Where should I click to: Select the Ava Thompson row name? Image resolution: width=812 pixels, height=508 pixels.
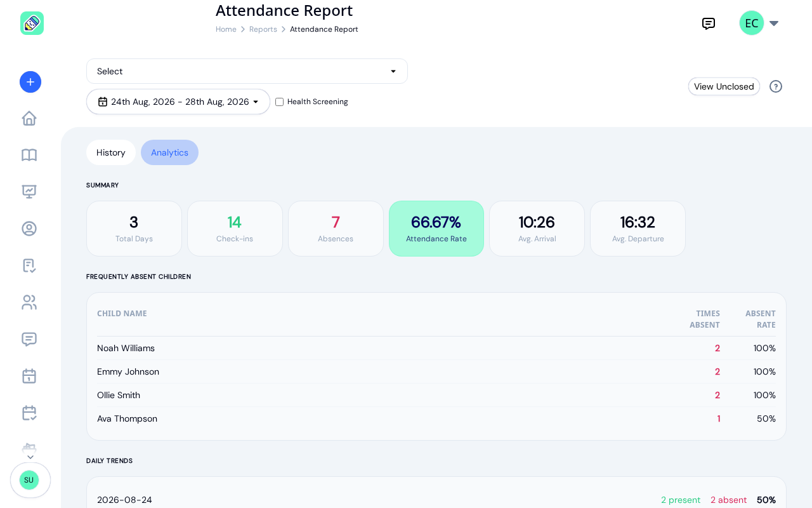[x=127, y=418]
